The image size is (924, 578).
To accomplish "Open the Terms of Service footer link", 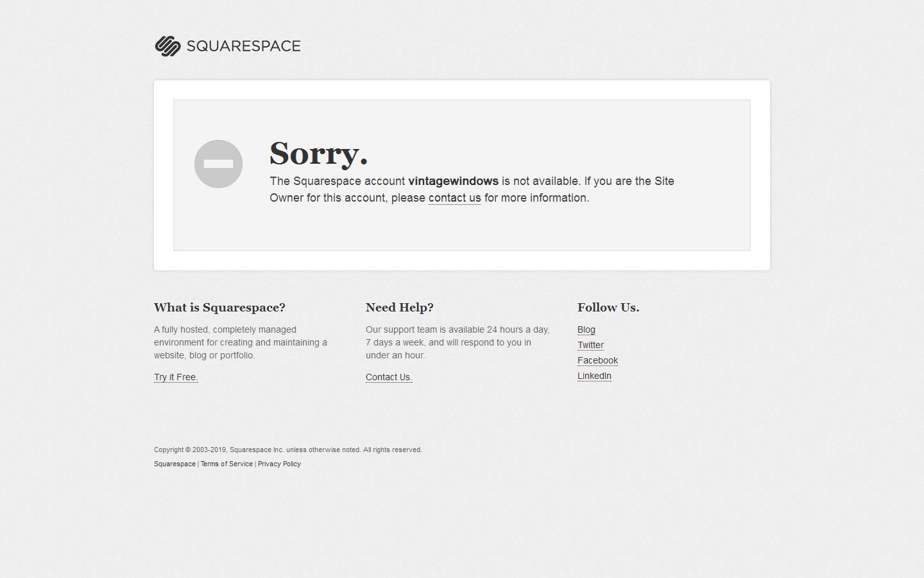I will click(x=227, y=464).
